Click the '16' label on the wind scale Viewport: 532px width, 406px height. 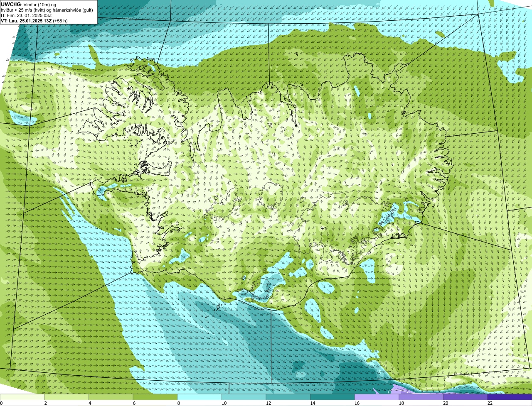[357, 403]
